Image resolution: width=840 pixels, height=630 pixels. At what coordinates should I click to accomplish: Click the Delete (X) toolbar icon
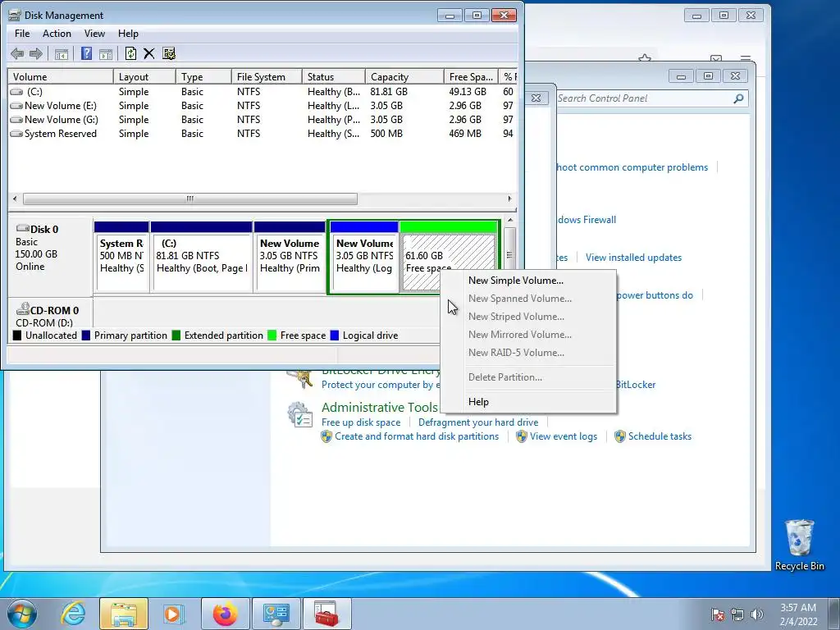click(149, 53)
